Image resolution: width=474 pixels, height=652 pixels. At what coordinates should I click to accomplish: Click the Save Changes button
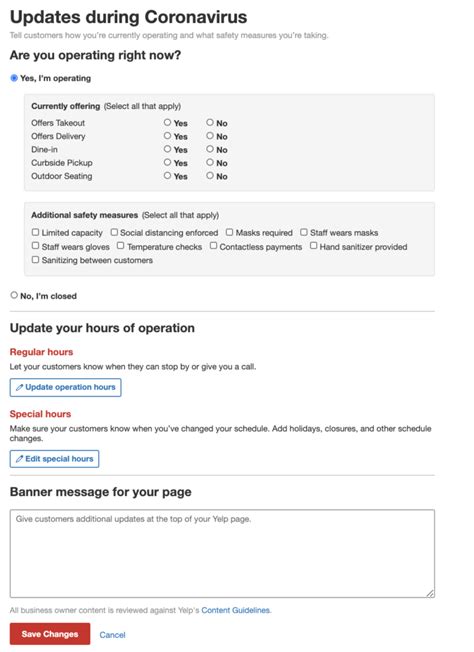coord(50,634)
